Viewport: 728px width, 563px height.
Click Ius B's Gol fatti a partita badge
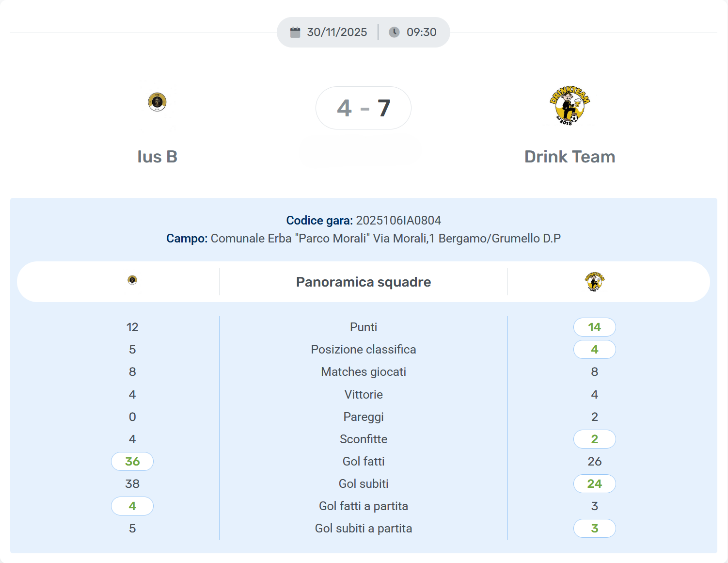click(132, 506)
